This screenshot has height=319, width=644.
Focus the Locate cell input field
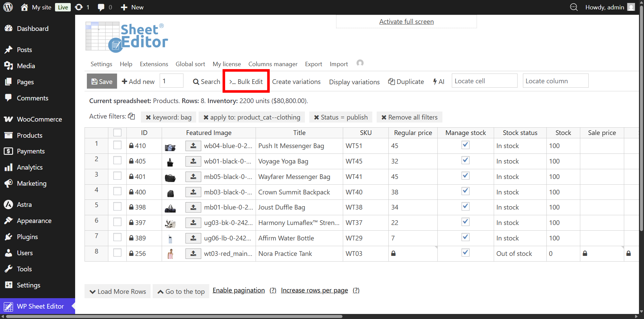click(x=484, y=81)
